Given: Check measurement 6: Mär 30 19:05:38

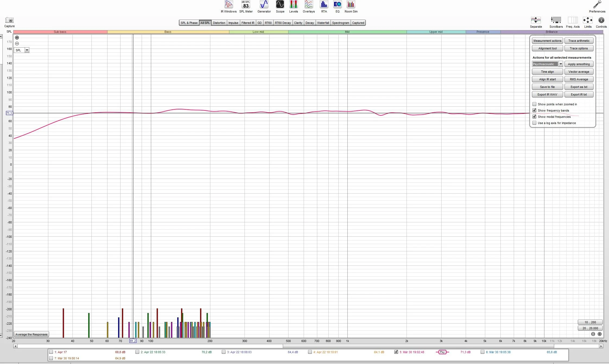Looking at the screenshot, I should pos(482,352).
